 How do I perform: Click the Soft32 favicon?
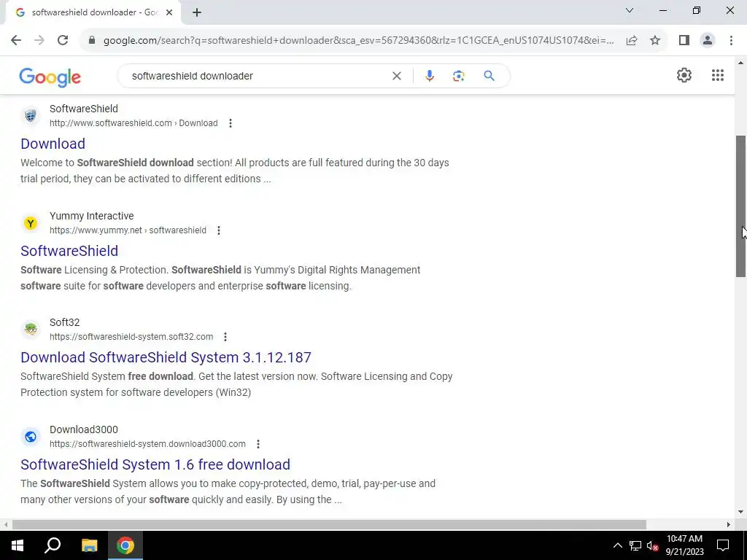click(x=31, y=330)
